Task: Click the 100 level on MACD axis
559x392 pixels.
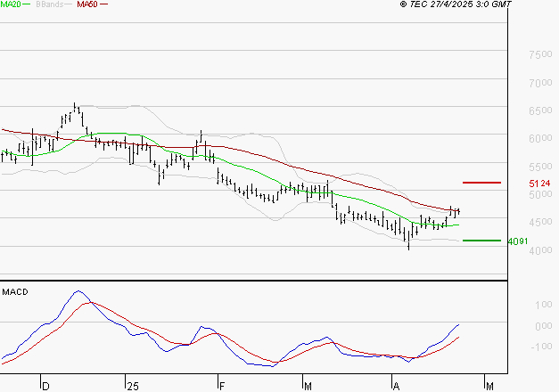Action: tap(542, 306)
